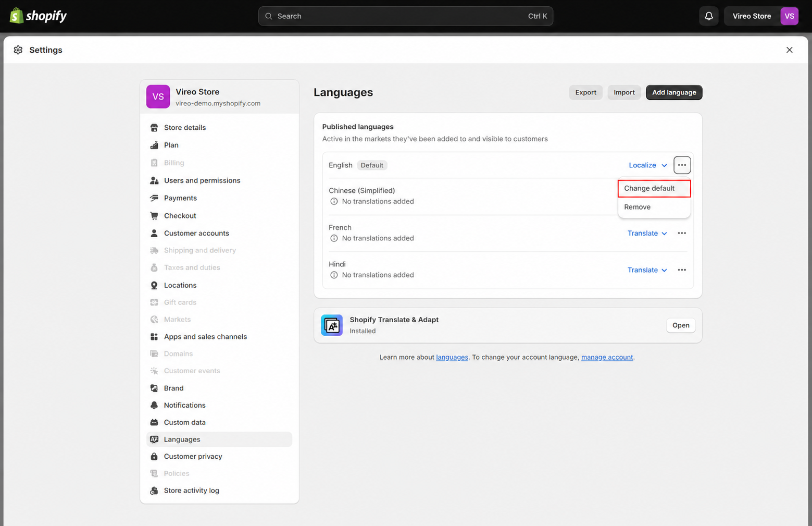Go to Brand settings
Image resolution: width=812 pixels, height=526 pixels.
pos(219,388)
